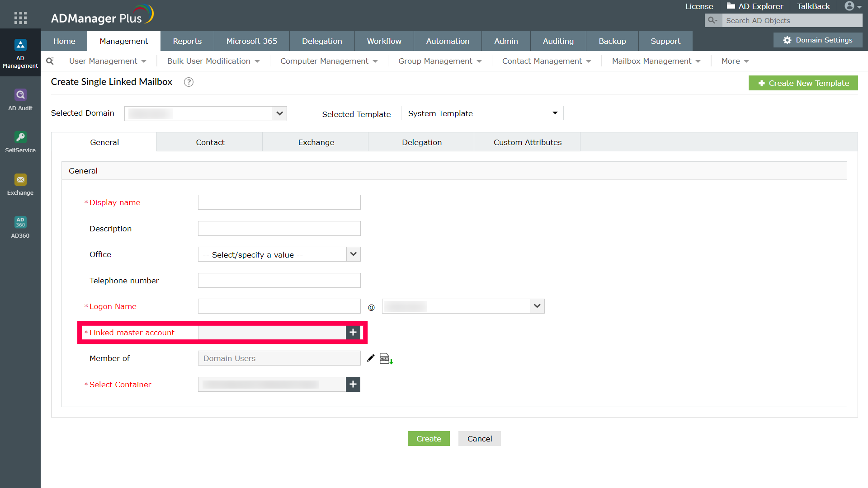Image resolution: width=868 pixels, height=488 pixels.
Task: Open the System Template dropdown
Action: point(482,113)
